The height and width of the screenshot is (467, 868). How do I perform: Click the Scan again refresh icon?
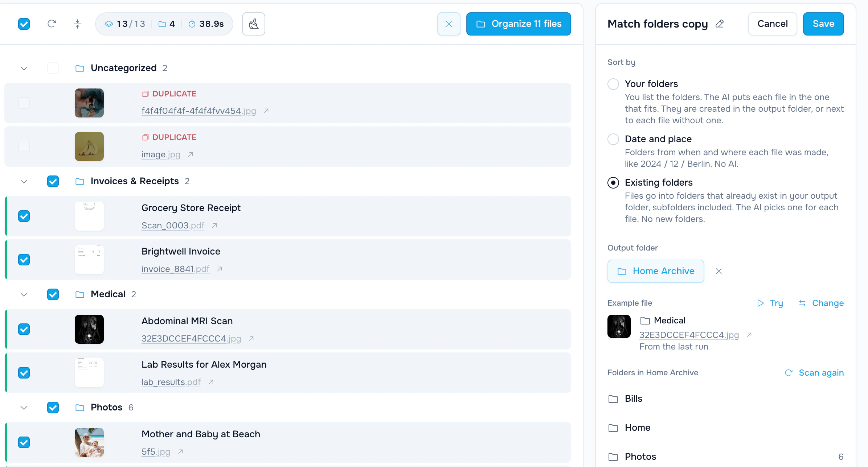[x=789, y=373]
